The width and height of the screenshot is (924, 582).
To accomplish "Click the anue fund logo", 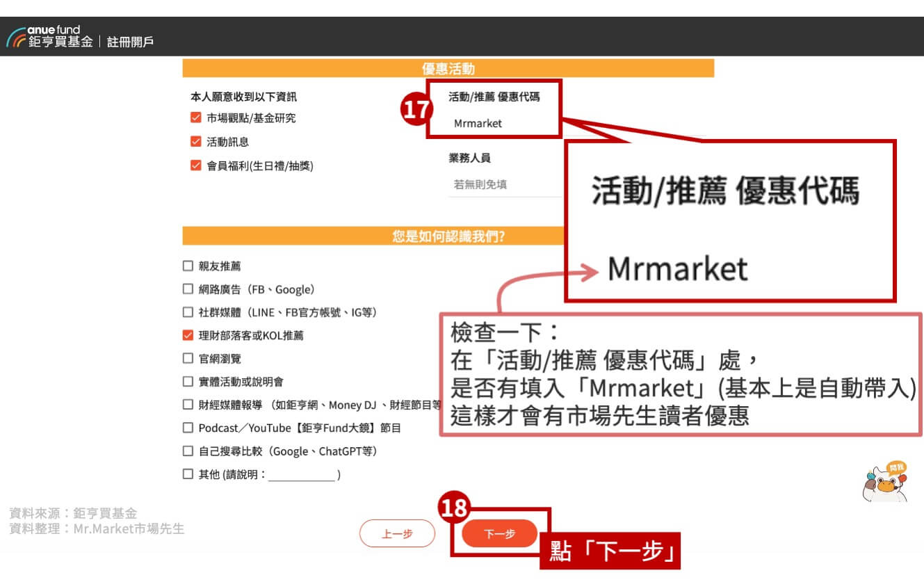I will point(50,36).
